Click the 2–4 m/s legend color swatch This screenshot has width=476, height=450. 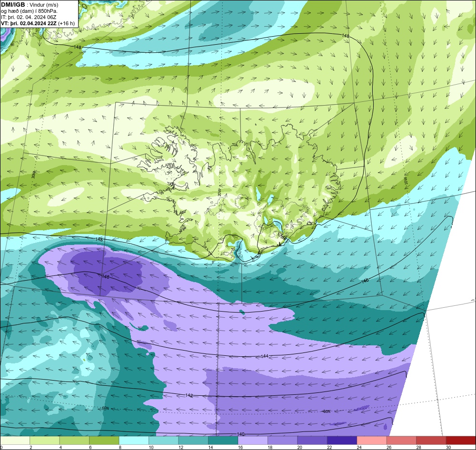click(45, 440)
